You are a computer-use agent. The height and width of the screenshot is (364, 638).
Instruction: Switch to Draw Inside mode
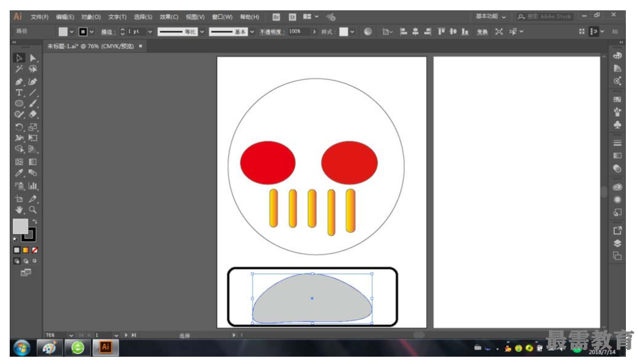click(35, 261)
